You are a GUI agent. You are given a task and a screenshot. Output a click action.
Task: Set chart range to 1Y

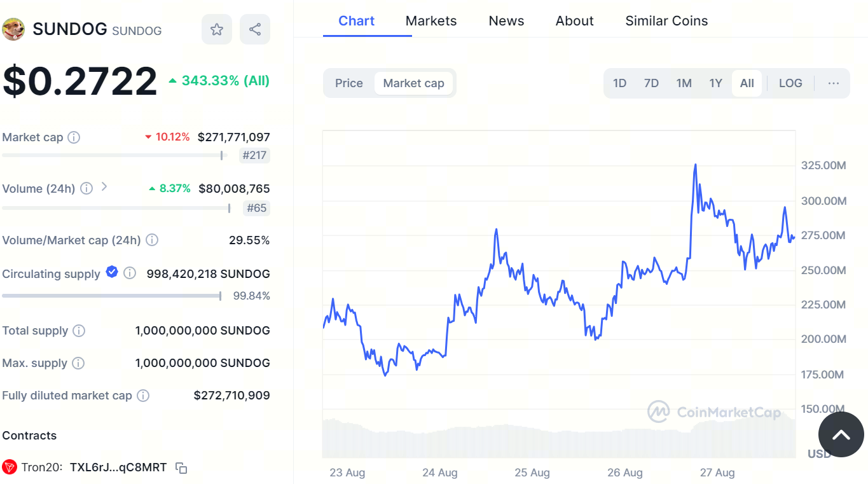[x=715, y=83]
